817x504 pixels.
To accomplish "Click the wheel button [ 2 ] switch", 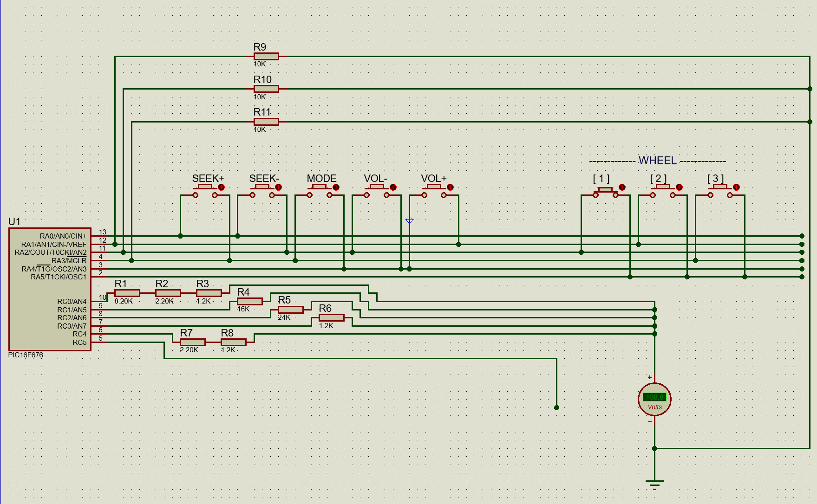I will (663, 191).
